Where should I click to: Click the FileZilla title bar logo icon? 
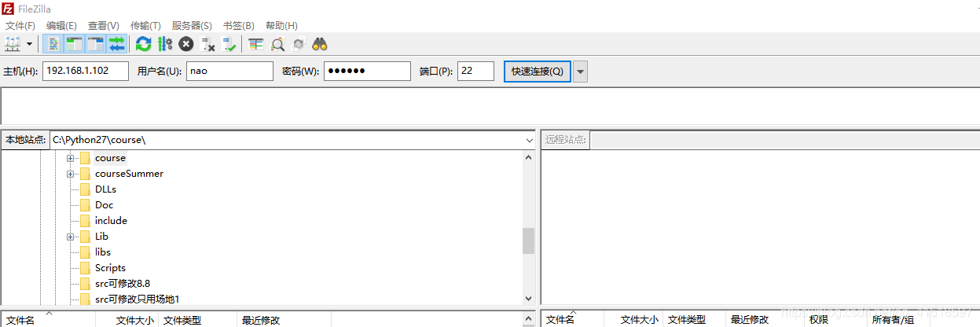pos(8,9)
